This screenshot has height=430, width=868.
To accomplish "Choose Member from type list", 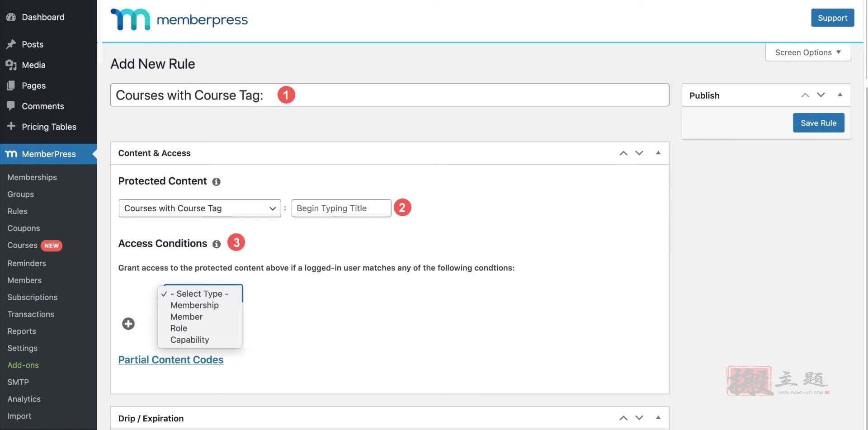I will coord(199,317).
